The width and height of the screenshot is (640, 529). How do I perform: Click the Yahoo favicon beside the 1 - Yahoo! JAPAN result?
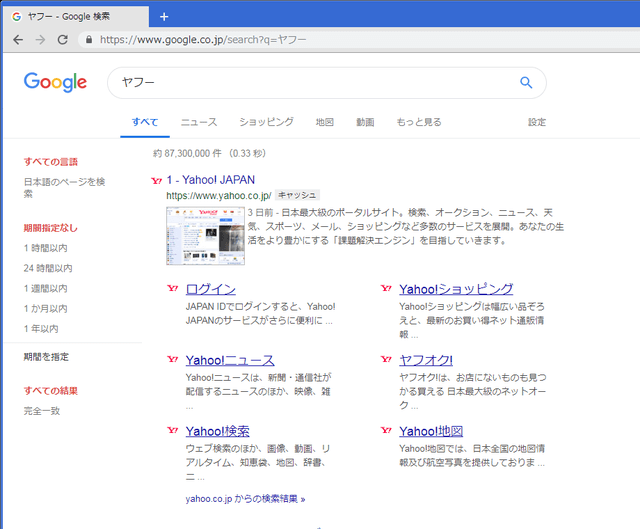(x=157, y=181)
